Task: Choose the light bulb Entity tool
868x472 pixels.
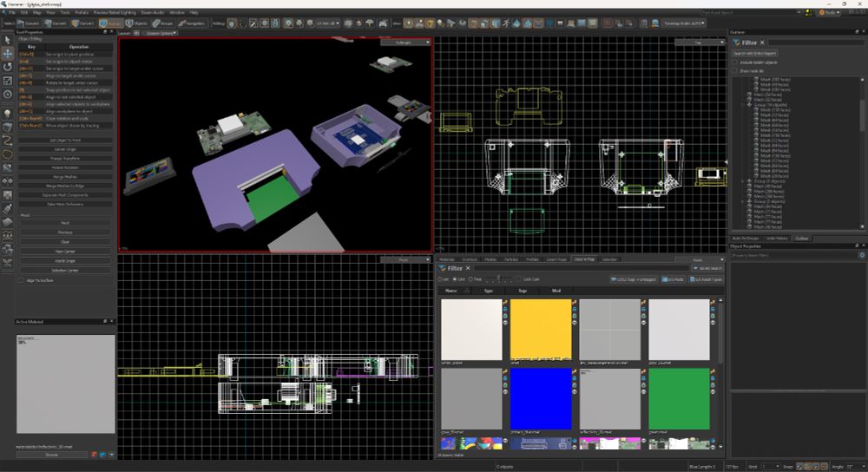Action: 7,114
